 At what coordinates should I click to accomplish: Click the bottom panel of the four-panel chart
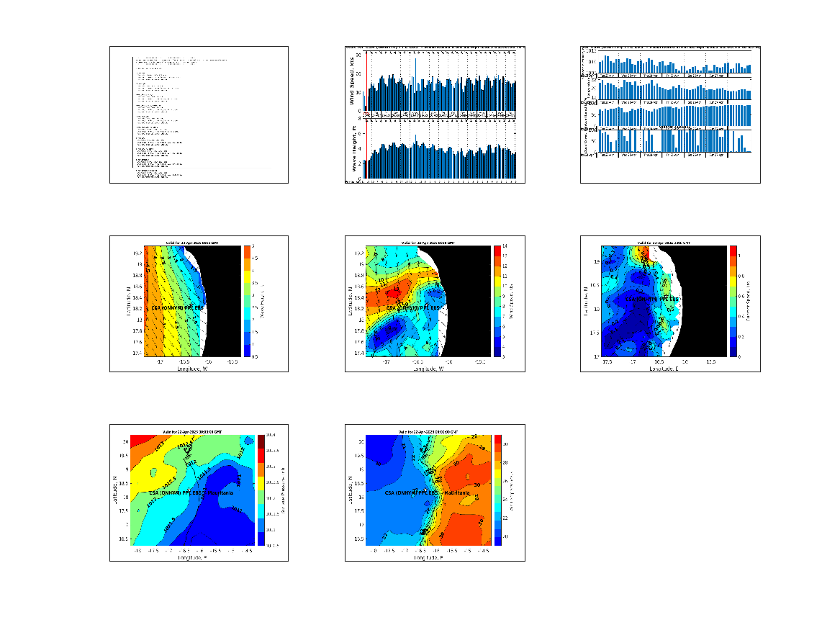pos(666,141)
